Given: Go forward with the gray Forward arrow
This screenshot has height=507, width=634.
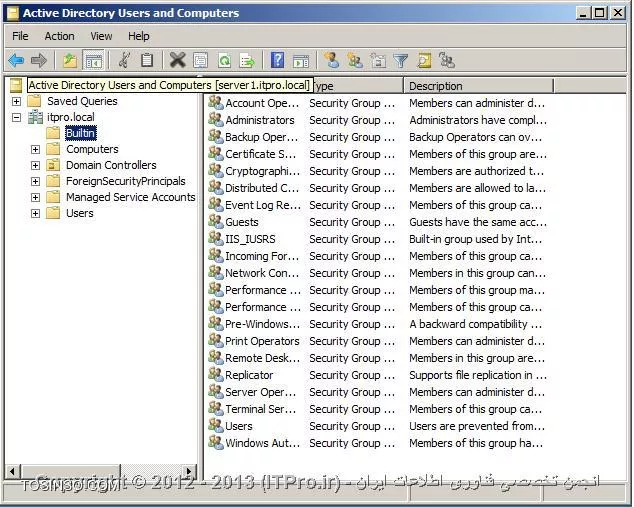Looking at the screenshot, I should (39, 61).
